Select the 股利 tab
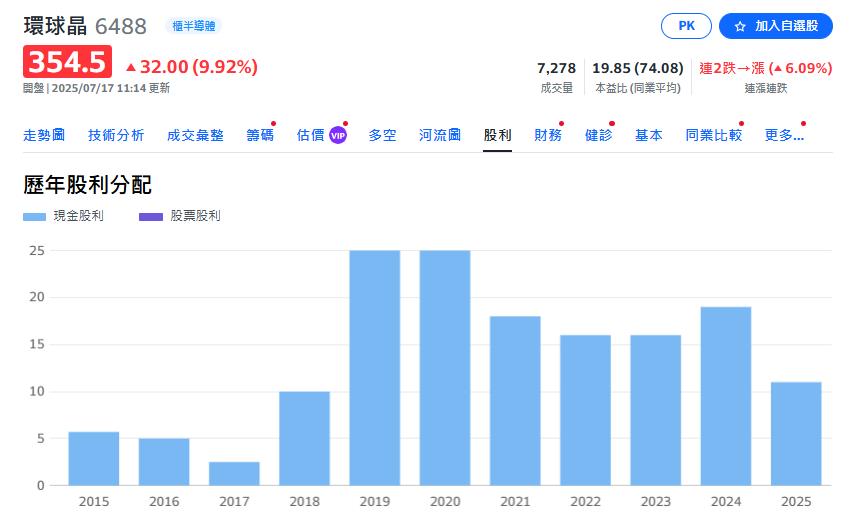 [x=497, y=135]
